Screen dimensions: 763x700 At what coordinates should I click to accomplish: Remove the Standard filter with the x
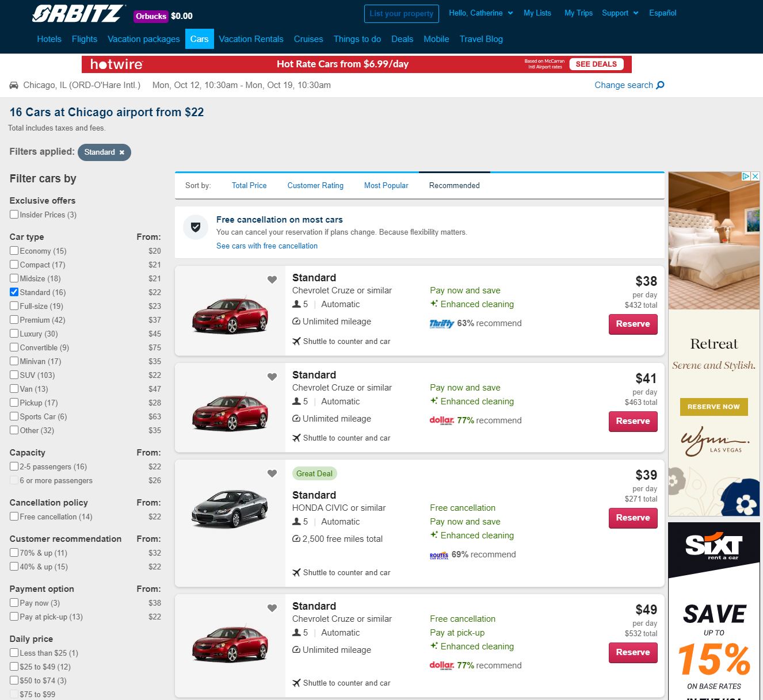pos(121,152)
